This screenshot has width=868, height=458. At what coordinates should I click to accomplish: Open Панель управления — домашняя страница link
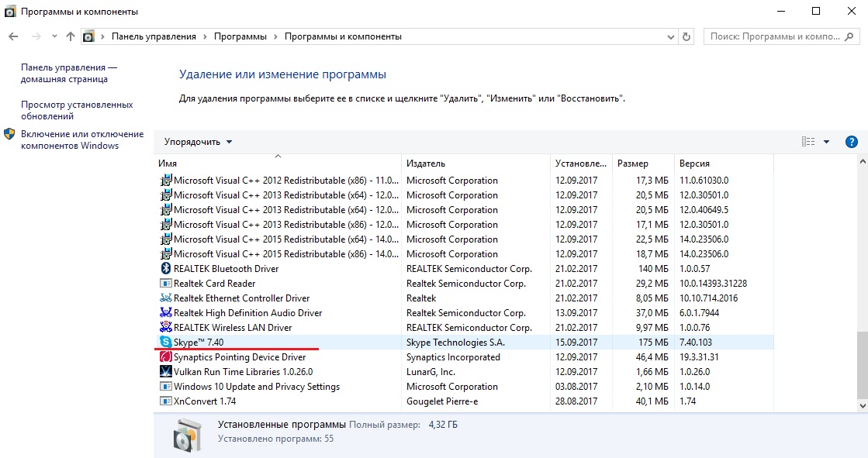pos(69,73)
